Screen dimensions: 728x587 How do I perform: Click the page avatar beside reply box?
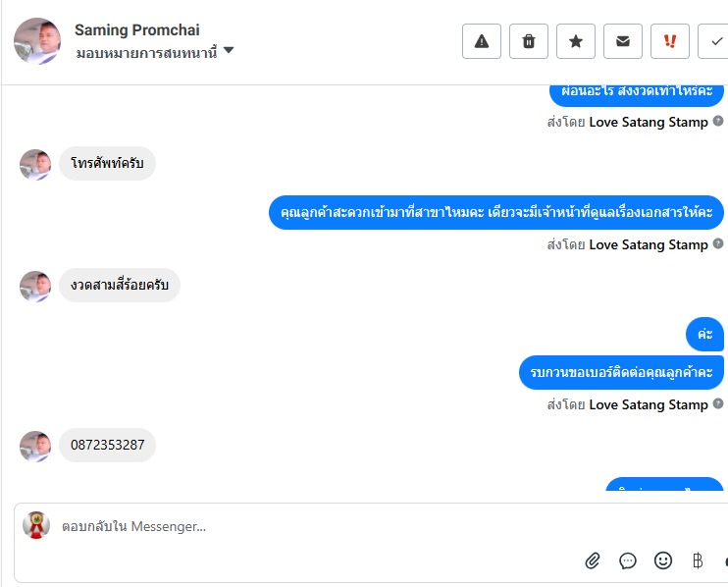36,525
